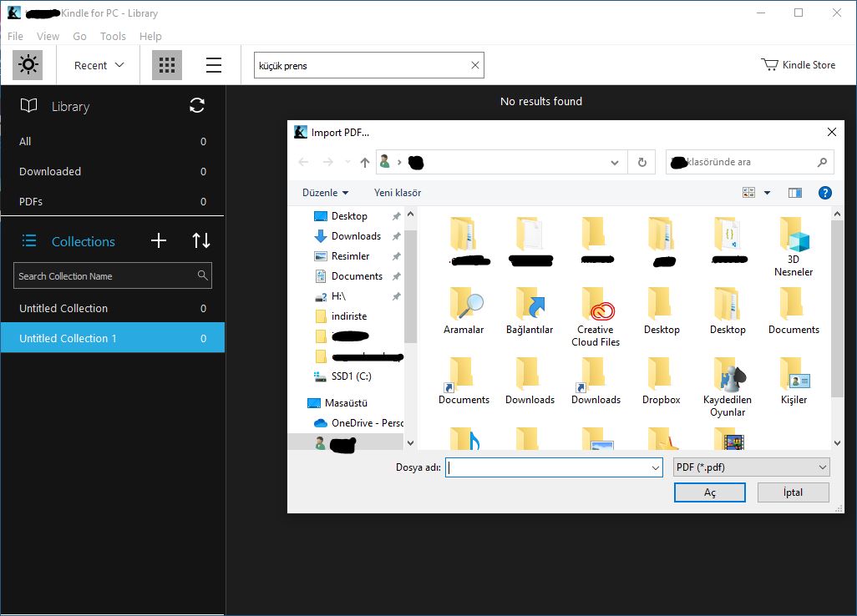Show Downloaded library items
This screenshot has height=616, width=857.
tap(113, 171)
